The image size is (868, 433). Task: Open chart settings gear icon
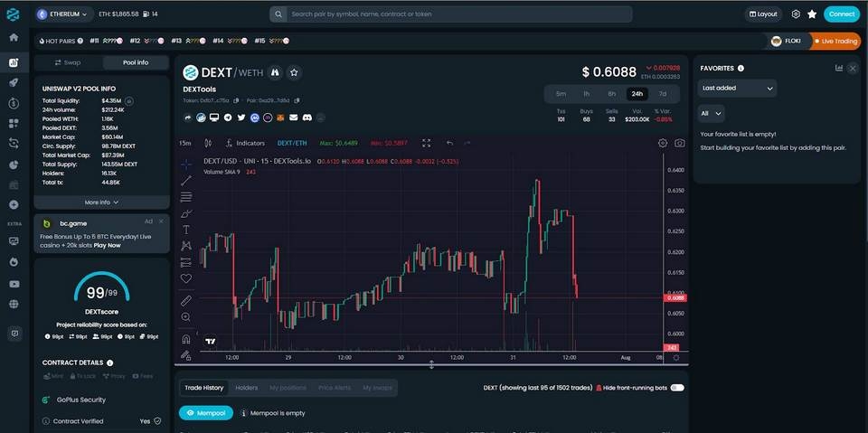(x=663, y=143)
